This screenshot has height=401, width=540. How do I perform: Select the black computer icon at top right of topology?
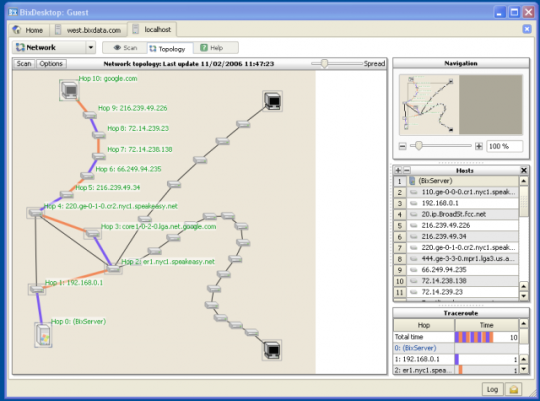click(273, 101)
